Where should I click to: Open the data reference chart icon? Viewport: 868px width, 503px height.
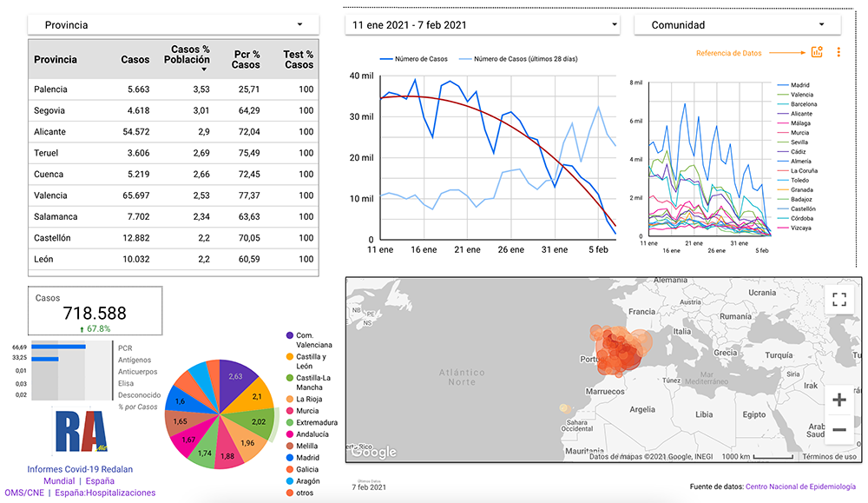point(816,52)
